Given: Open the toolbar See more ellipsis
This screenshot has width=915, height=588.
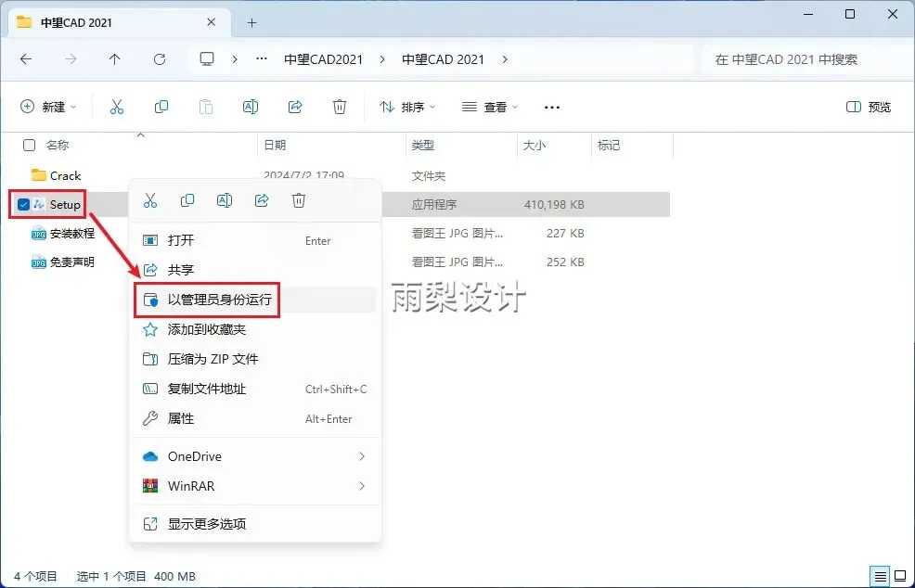Looking at the screenshot, I should [551, 108].
